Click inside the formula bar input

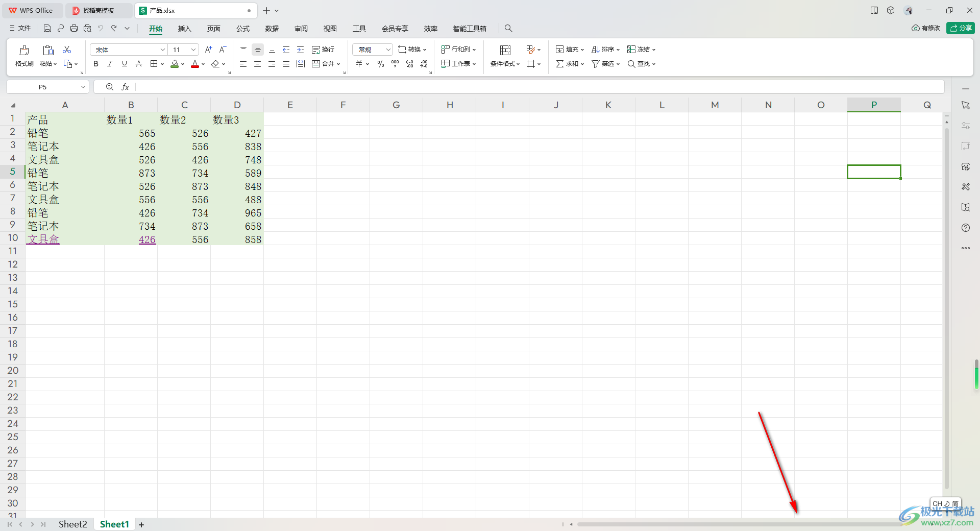538,87
